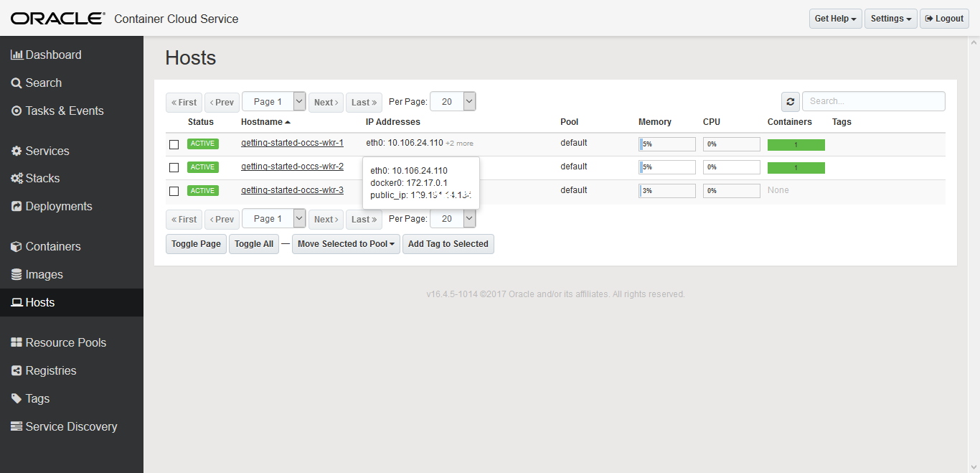Screen dimensions: 980x473
Task: Expand Move Selected to Pool dropdown
Action: [346, 244]
